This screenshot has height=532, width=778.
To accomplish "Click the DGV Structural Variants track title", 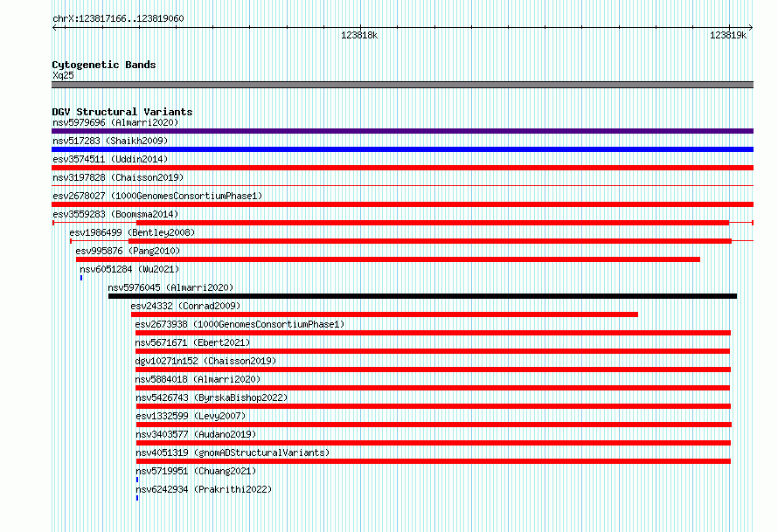I will point(122,112).
